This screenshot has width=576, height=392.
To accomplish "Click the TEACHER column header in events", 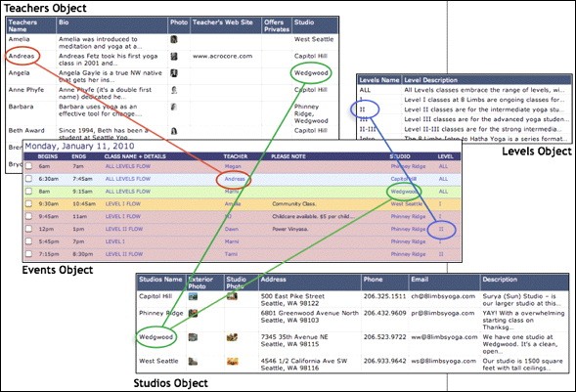I will [x=236, y=156].
